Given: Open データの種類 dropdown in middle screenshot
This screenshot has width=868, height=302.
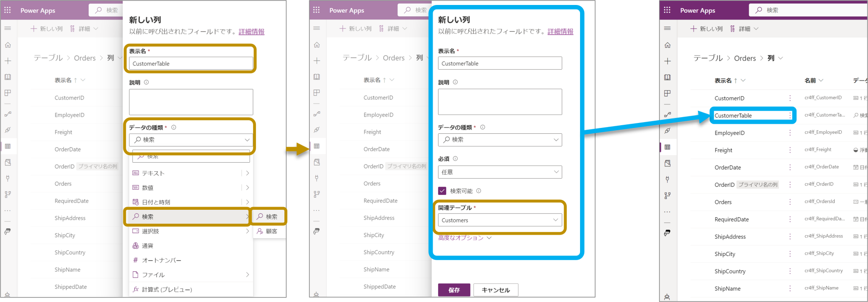Looking at the screenshot, I should [x=500, y=140].
